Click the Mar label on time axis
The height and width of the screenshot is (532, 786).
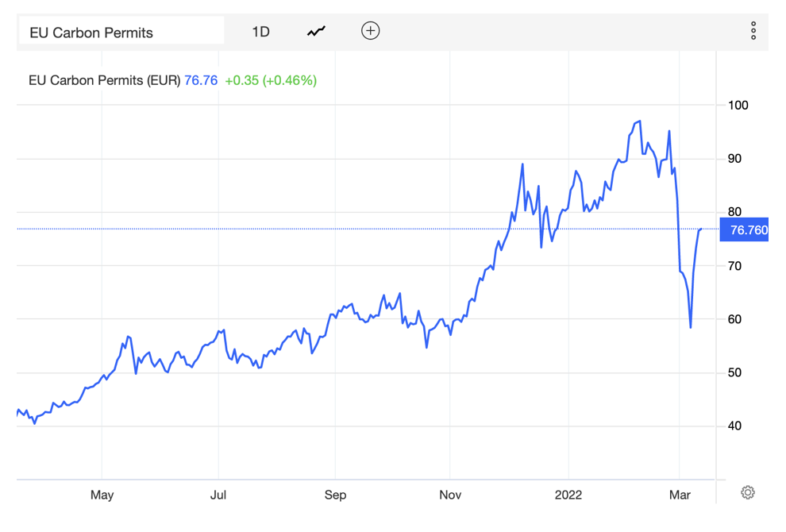pos(680,495)
